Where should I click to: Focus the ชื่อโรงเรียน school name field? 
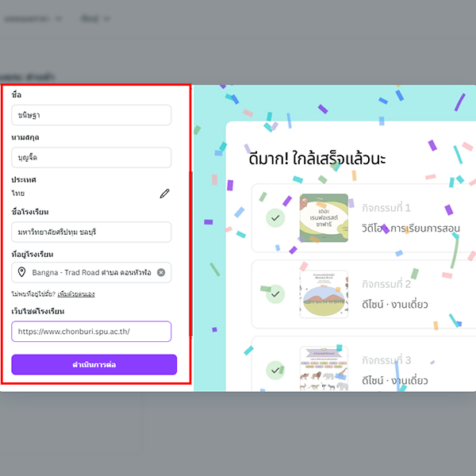(x=91, y=232)
